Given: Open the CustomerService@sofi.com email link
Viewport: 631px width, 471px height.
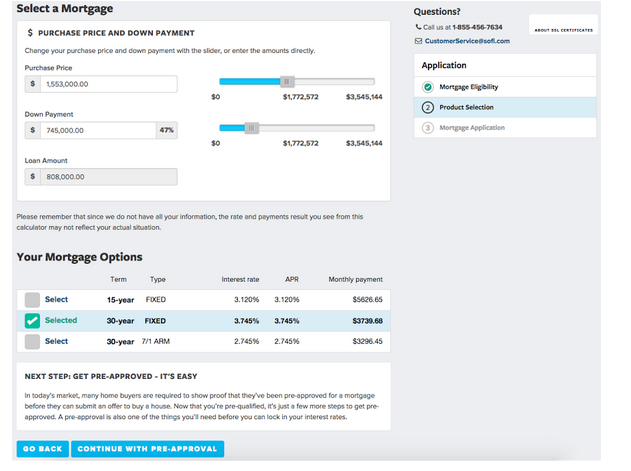Looking at the screenshot, I should click(x=467, y=41).
